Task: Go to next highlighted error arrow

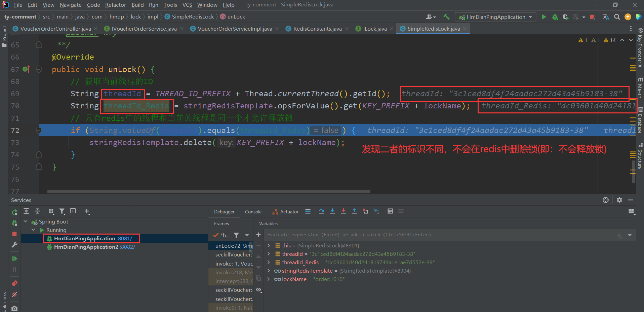Action: point(631,40)
